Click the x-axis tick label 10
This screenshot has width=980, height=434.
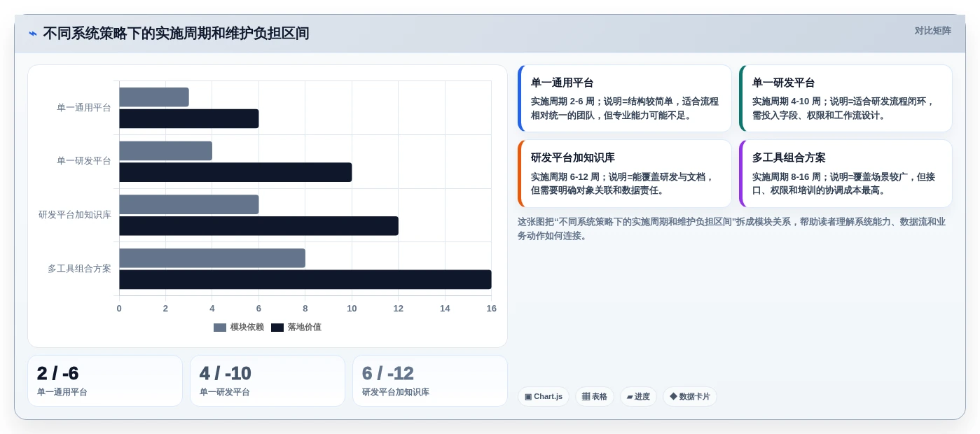click(x=352, y=309)
